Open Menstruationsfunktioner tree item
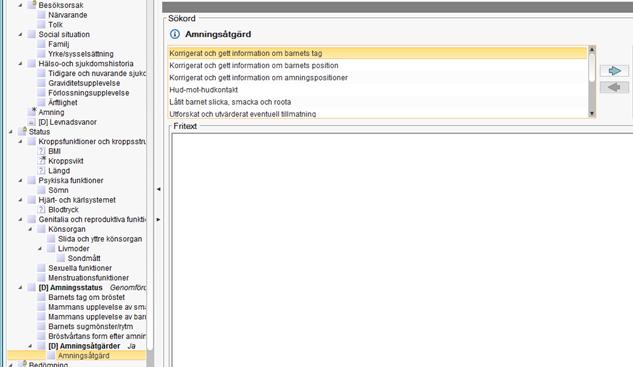The height and width of the screenshot is (367, 633). 88,278
